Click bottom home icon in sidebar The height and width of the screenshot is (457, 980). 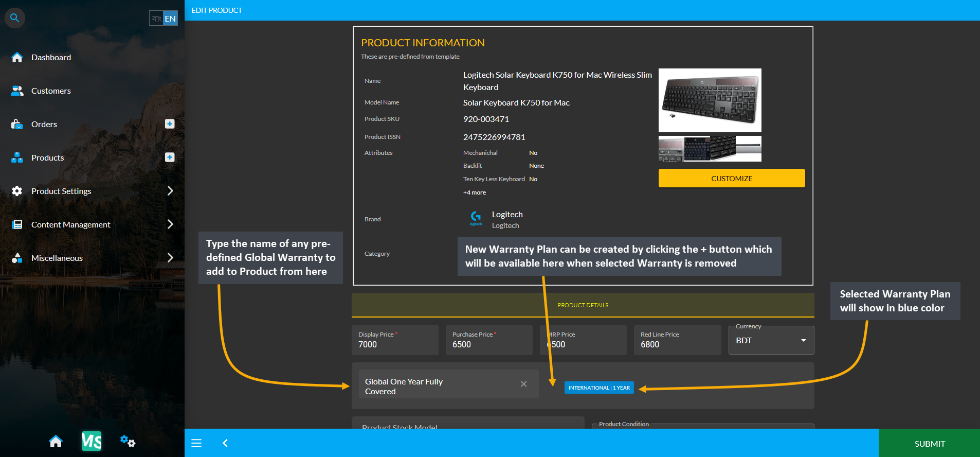tap(56, 441)
